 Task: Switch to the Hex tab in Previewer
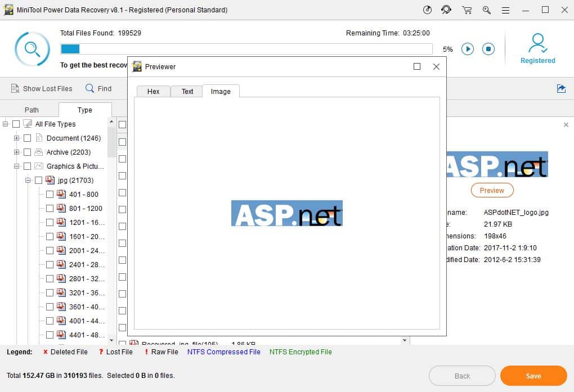153,91
